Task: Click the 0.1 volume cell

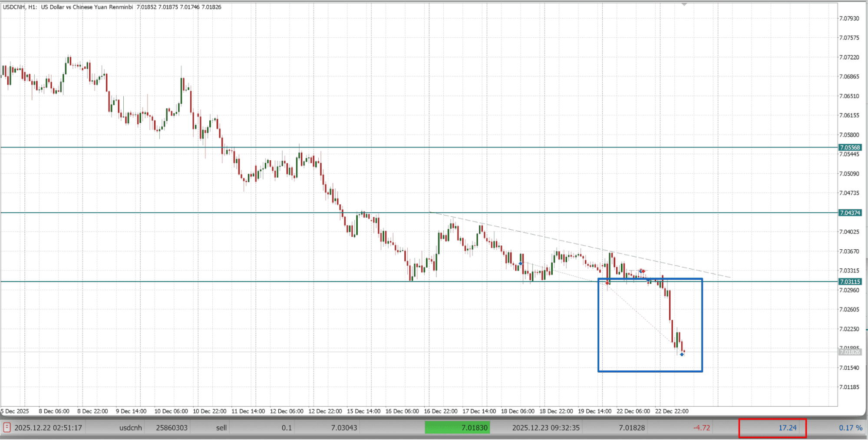Action: (x=287, y=428)
